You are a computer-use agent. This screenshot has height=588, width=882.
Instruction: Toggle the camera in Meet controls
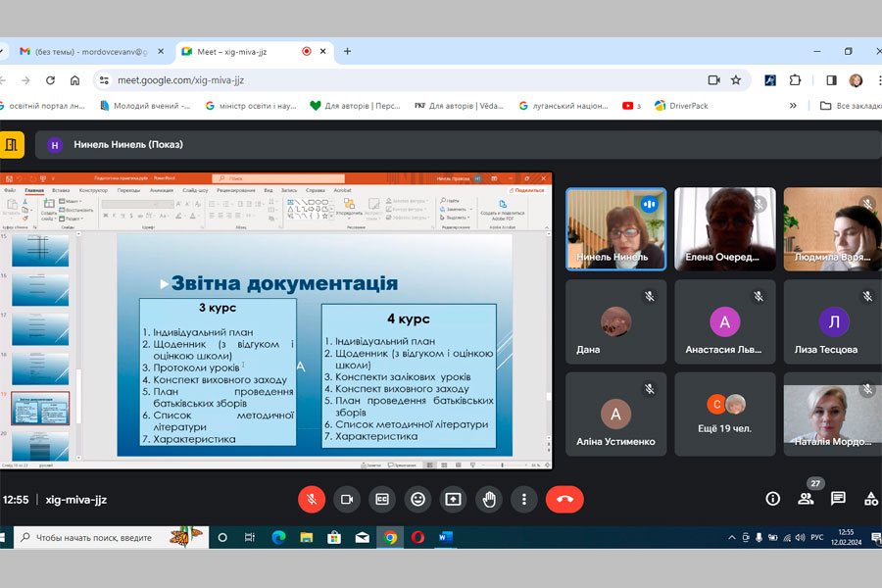coord(347,500)
